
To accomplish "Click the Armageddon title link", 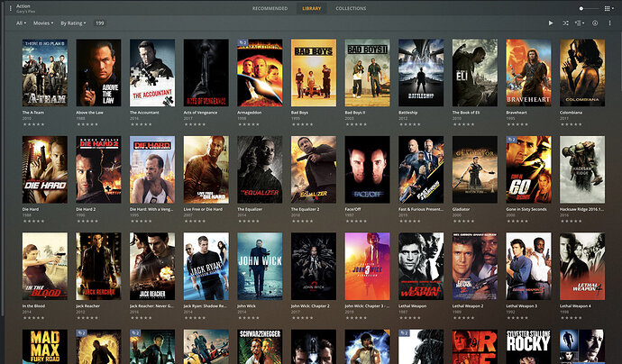I will click(250, 113).
